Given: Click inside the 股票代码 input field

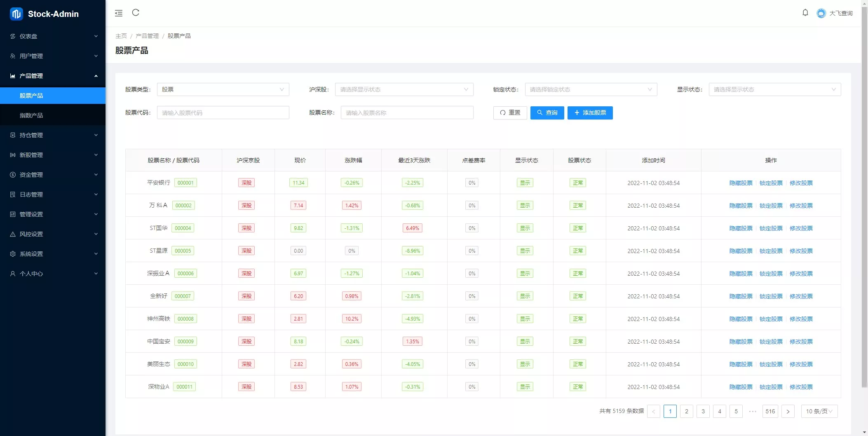Looking at the screenshot, I should [223, 112].
